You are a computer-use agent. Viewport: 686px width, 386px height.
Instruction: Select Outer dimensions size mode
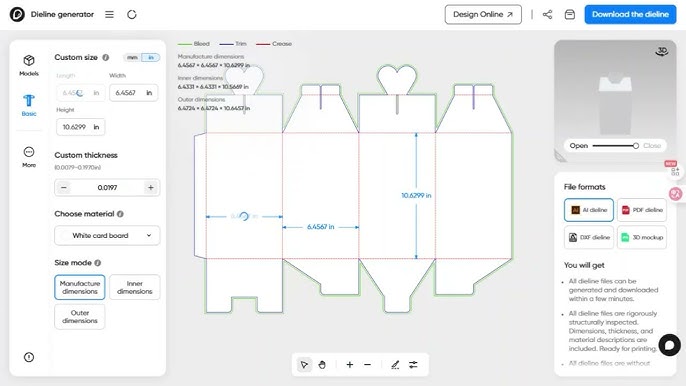pos(80,316)
